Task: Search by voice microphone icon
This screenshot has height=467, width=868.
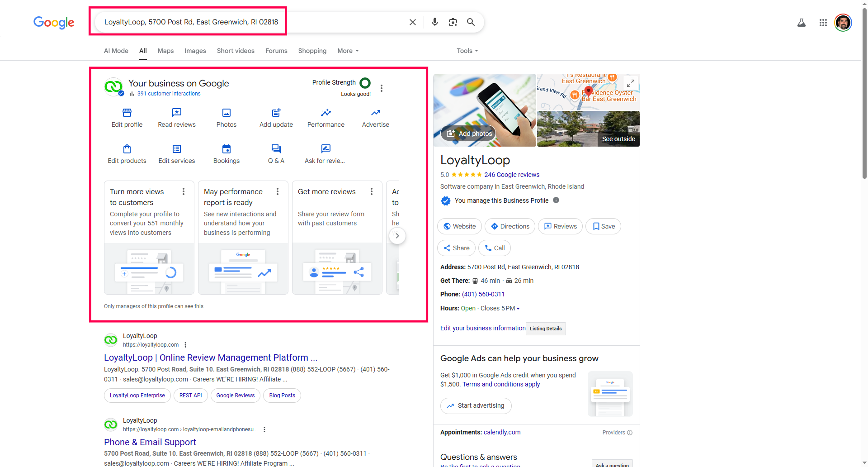Action: (434, 22)
